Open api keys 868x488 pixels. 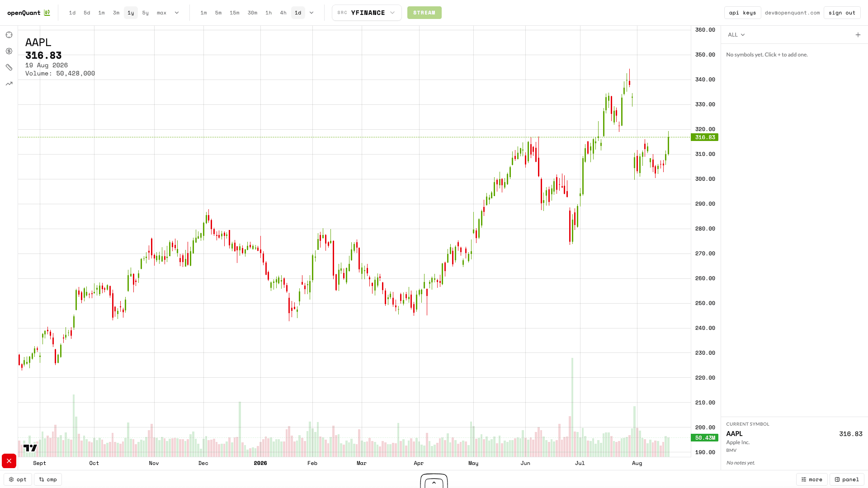(743, 13)
